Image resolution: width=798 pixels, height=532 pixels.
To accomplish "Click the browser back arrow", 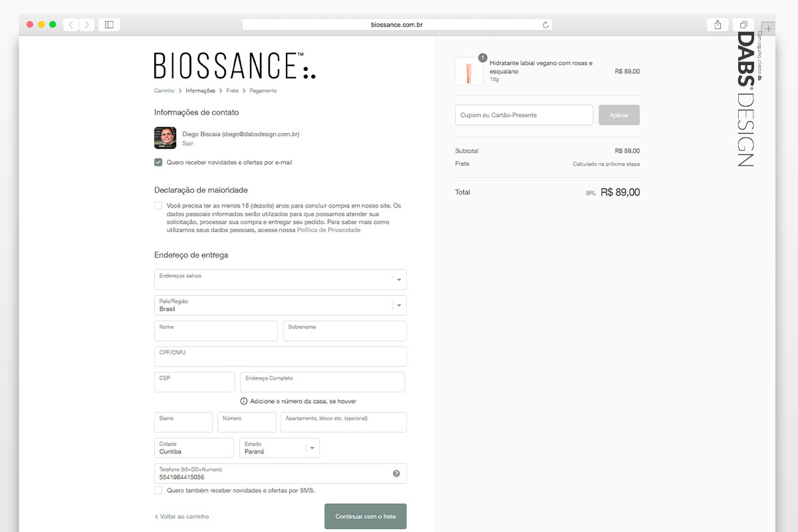I will (71, 25).
